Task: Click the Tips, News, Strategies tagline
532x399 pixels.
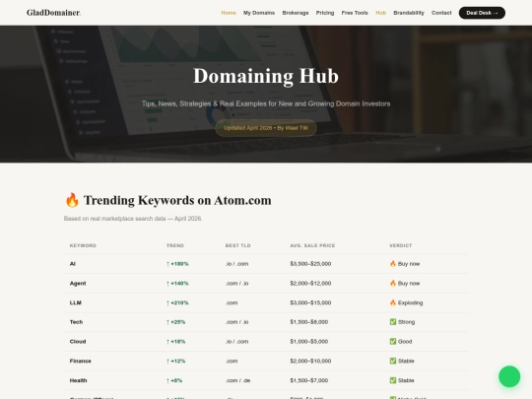Action: (x=266, y=103)
